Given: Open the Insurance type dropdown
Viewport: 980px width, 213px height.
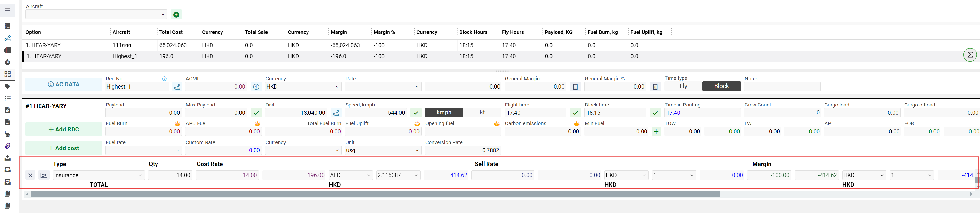Looking at the screenshot, I should coord(98,176).
